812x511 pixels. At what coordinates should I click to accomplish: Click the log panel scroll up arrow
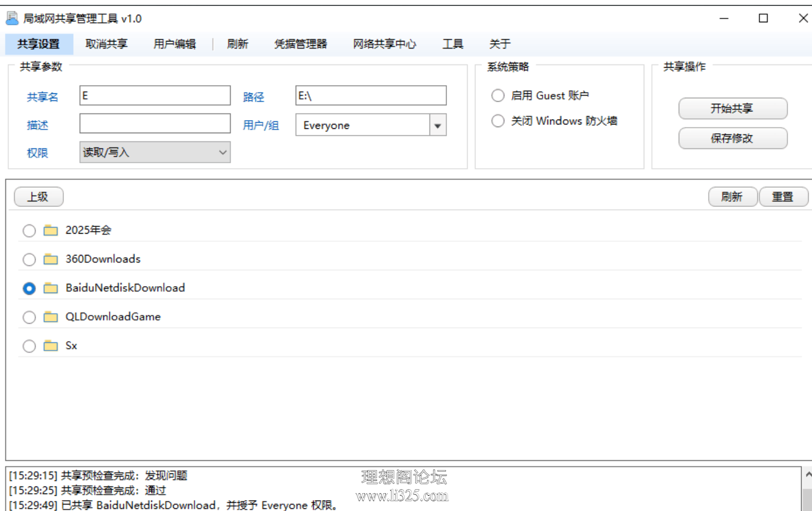[x=808, y=475]
